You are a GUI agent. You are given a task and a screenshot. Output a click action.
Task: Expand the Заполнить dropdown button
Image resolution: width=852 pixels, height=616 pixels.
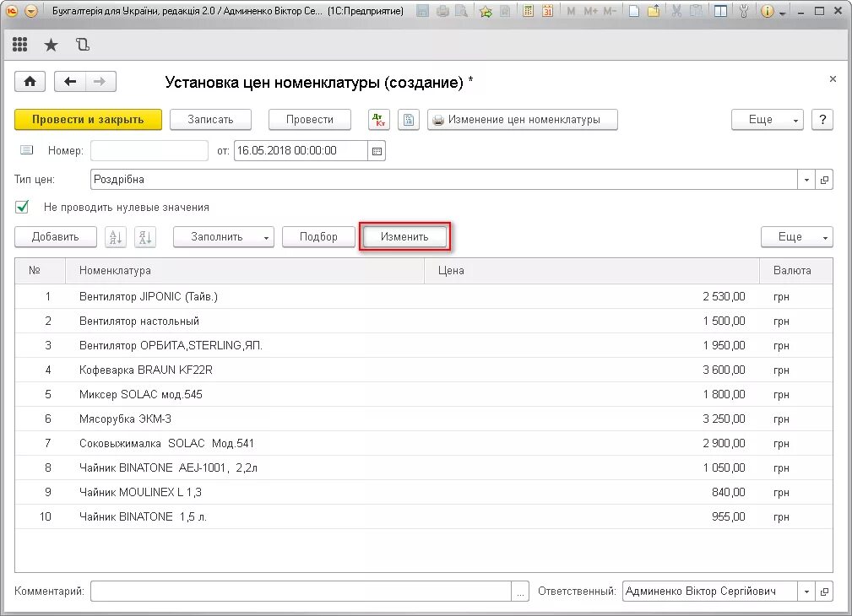point(266,237)
